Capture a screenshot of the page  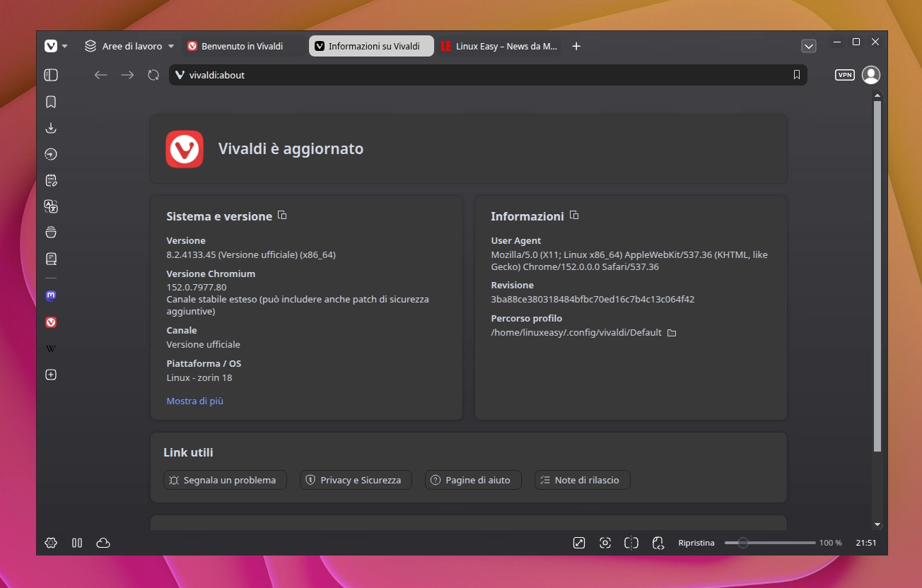[x=605, y=543]
